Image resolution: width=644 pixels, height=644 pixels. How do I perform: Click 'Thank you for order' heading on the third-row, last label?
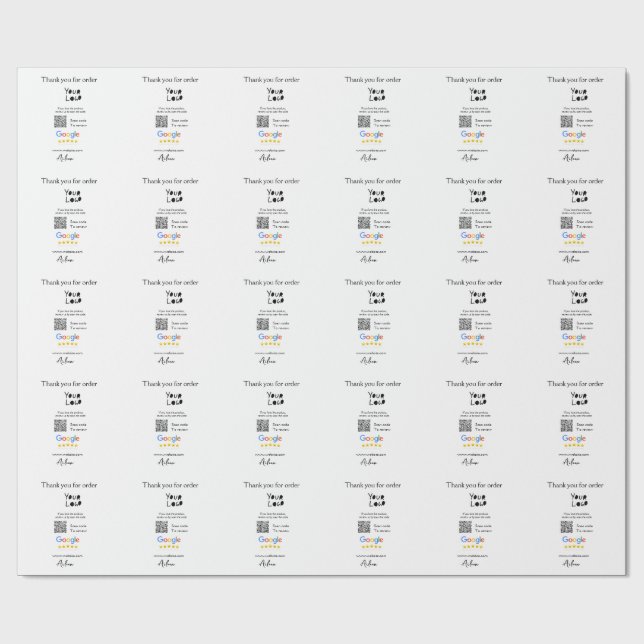[576, 281]
